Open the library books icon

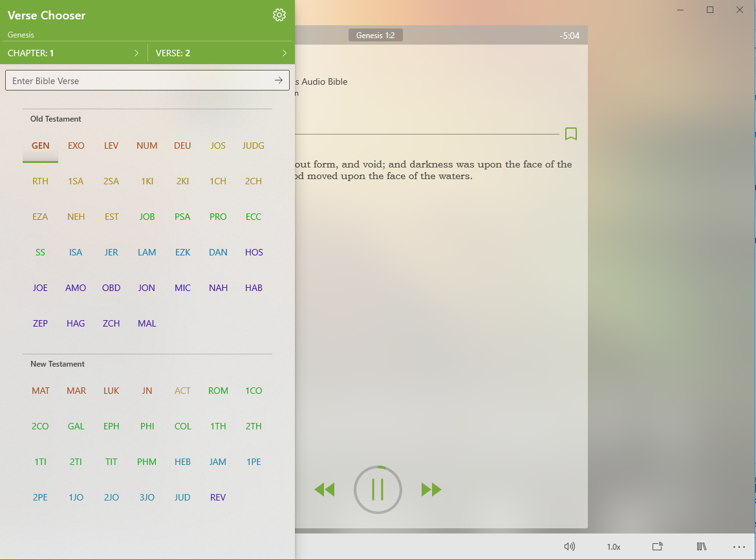pyautogui.click(x=701, y=546)
